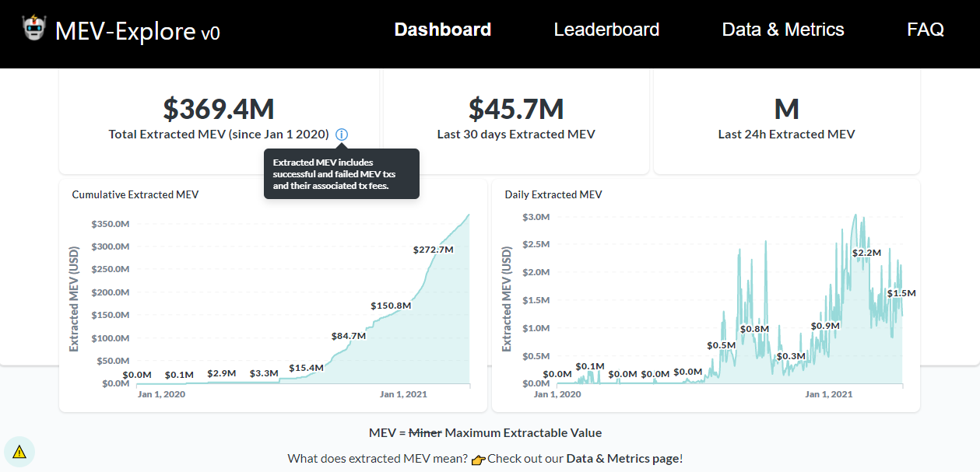The width and height of the screenshot is (980, 472).
Task: Open Data & Metrics in navigation bar
Action: (783, 30)
